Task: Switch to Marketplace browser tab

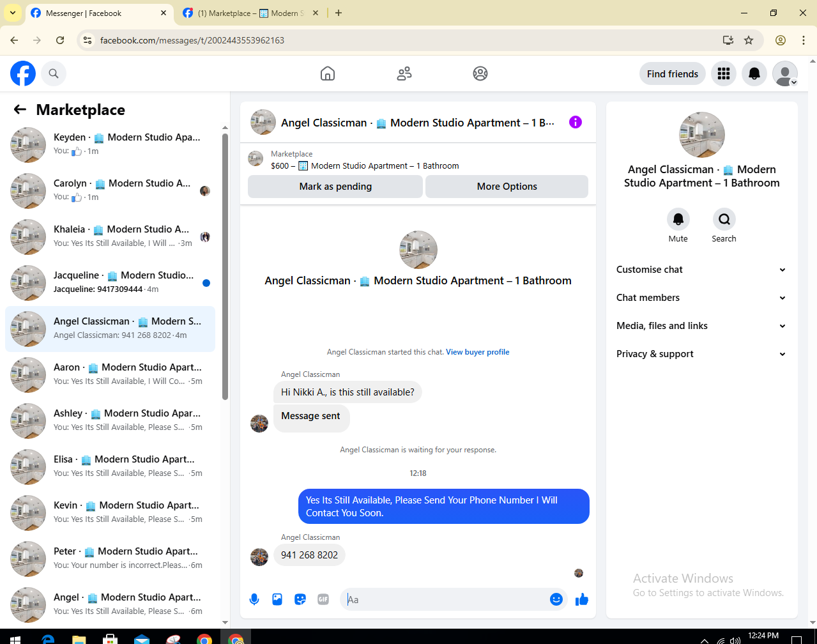Action: coord(250,13)
